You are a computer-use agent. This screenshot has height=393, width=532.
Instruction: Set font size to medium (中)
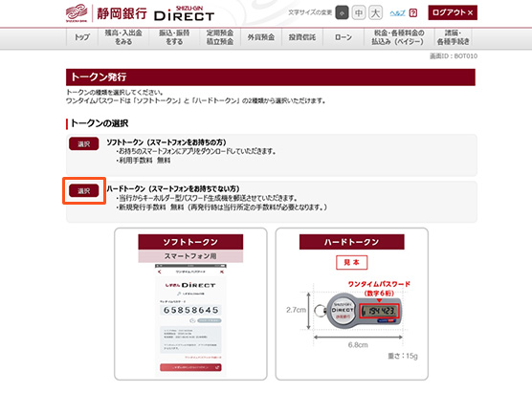359,12
